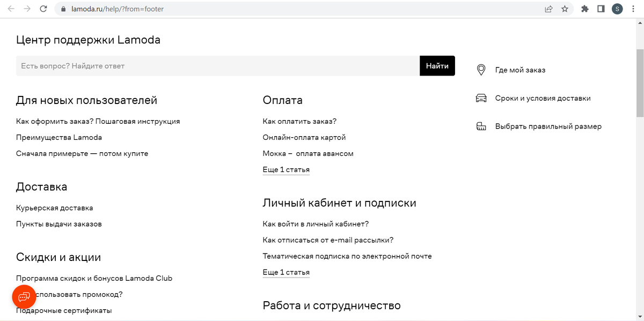This screenshot has height=321, width=644.
Task: Open Где мой заказ link
Action: (x=520, y=70)
